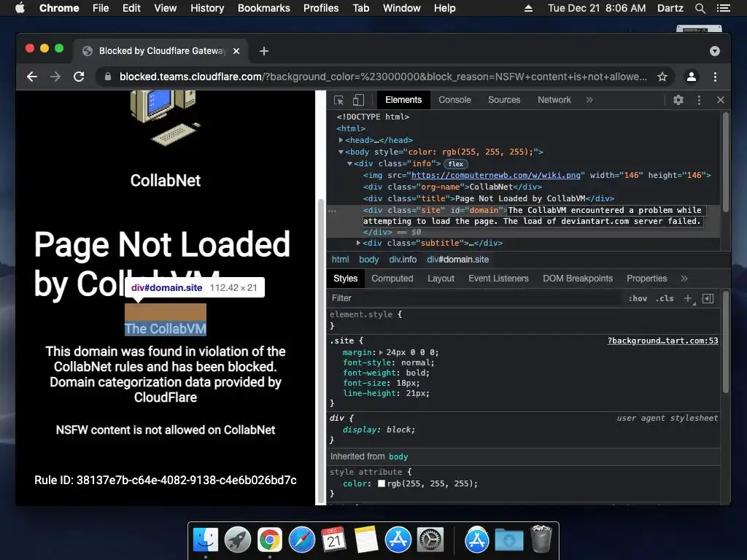This screenshot has width=747, height=560.
Task: Select div.info in the breadcrumb bar
Action: (x=403, y=260)
